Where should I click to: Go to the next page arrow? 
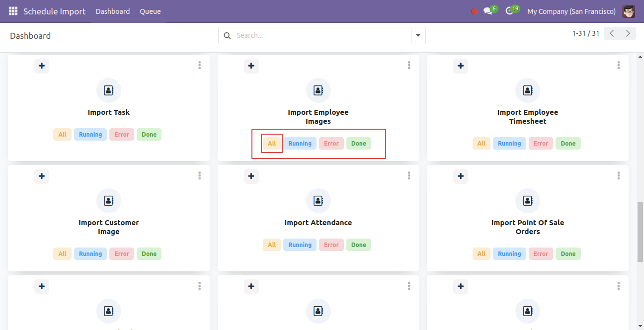coord(628,33)
